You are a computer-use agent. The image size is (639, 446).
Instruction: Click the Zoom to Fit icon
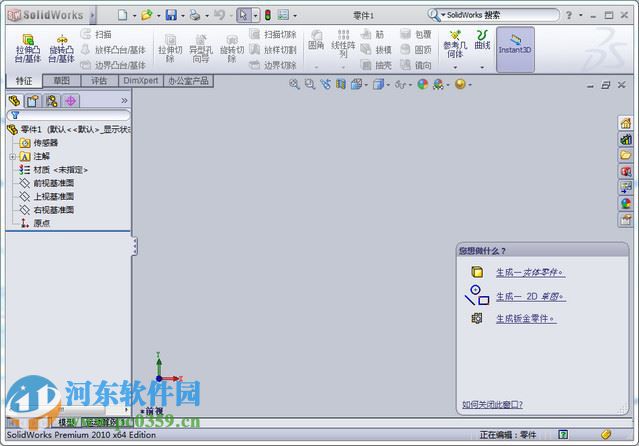(294, 84)
